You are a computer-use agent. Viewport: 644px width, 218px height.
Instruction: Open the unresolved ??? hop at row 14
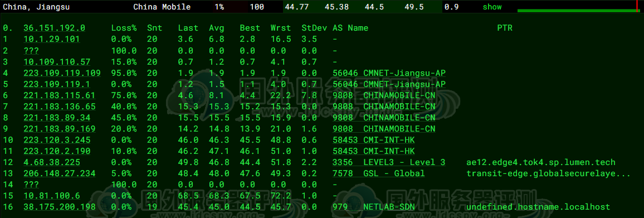point(31,185)
